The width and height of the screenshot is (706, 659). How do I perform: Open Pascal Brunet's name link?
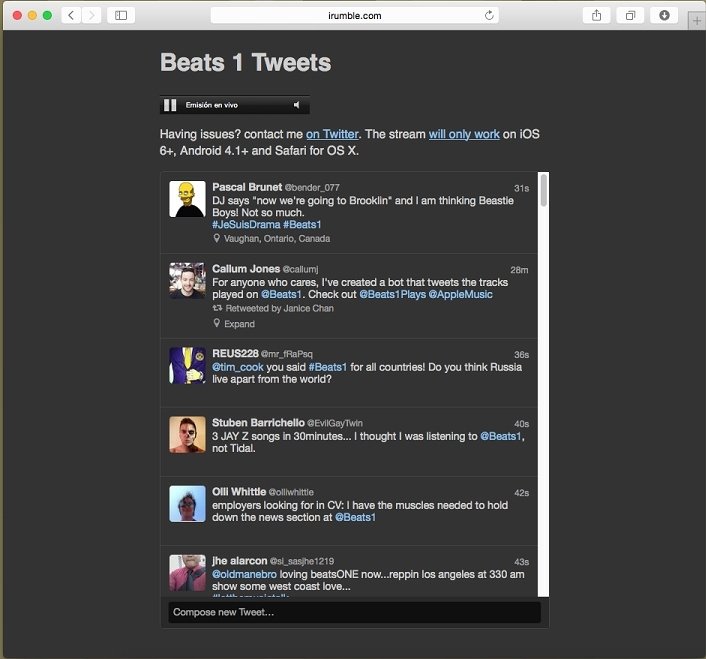247,187
